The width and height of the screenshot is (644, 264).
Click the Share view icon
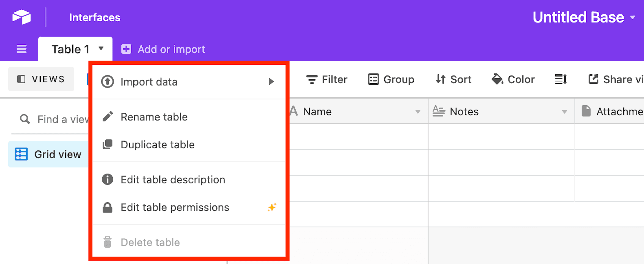coord(593,79)
